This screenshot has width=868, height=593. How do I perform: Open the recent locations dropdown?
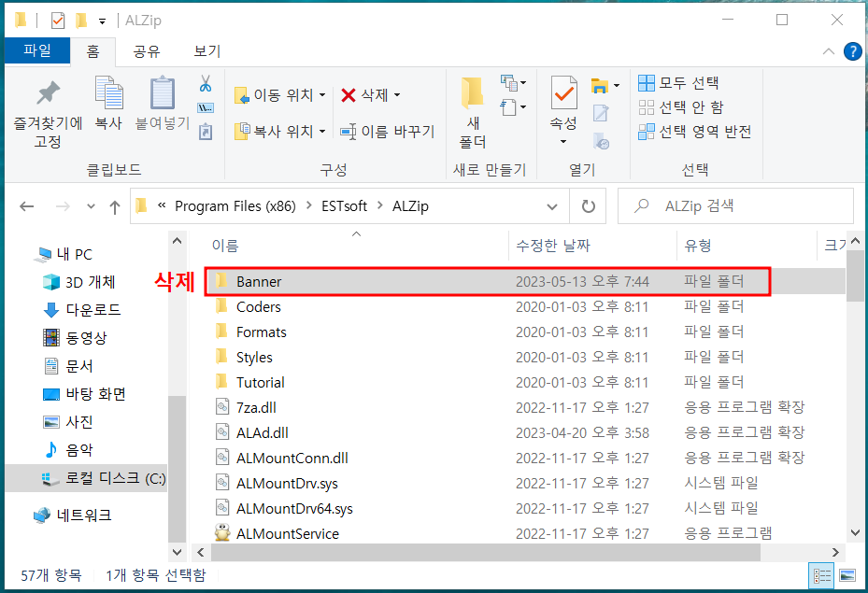(x=91, y=207)
